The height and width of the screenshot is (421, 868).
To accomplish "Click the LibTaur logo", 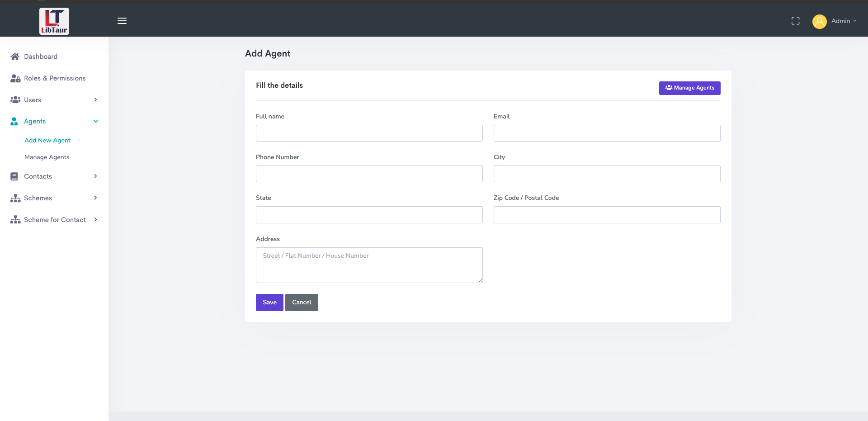I will (x=54, y=21).
